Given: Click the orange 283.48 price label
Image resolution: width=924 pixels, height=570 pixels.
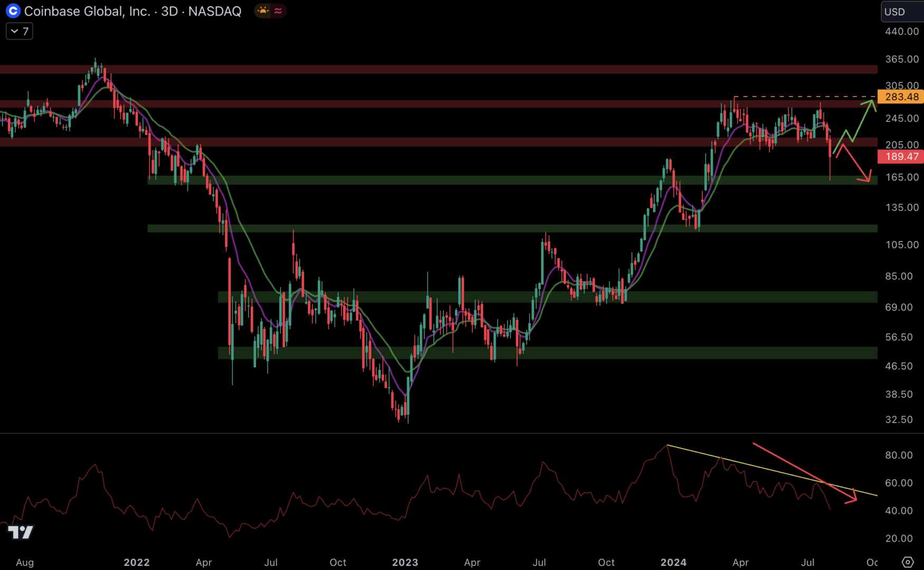Looking at the screenshot, I should coord(901,97).
